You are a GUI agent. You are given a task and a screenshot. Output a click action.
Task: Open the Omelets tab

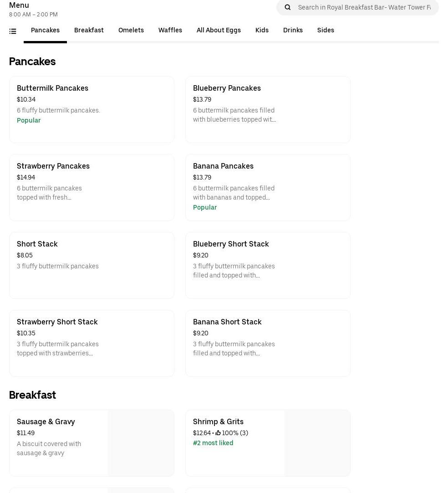coord(131,31)
